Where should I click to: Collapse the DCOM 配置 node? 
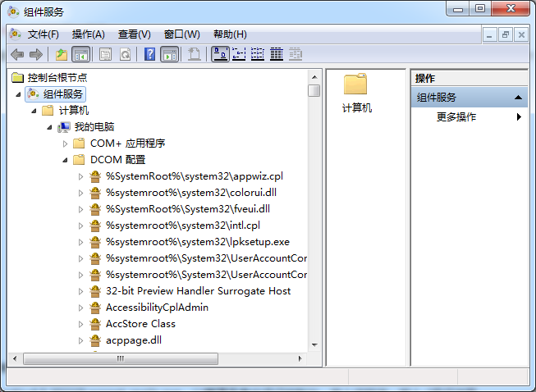(x=66, y=160)
